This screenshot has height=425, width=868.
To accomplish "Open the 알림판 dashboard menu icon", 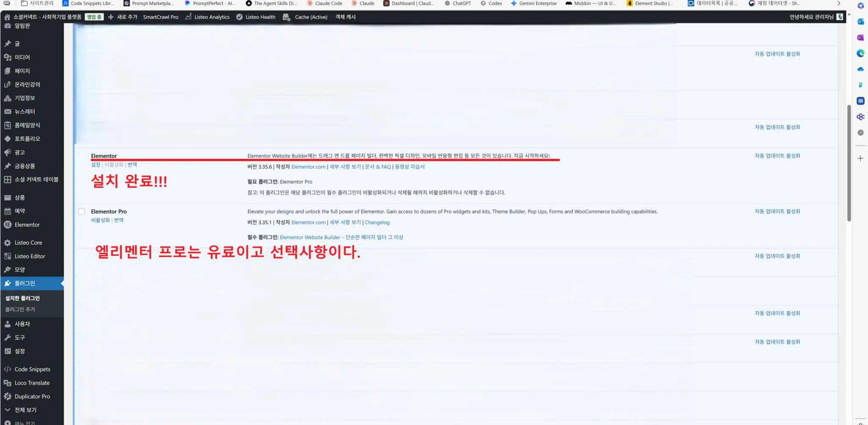I will pos(7,26).
